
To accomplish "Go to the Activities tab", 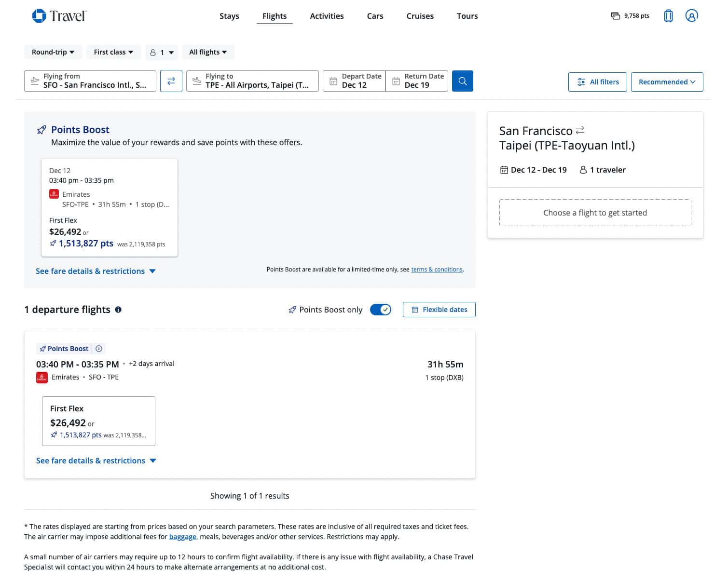I will 327,16.
